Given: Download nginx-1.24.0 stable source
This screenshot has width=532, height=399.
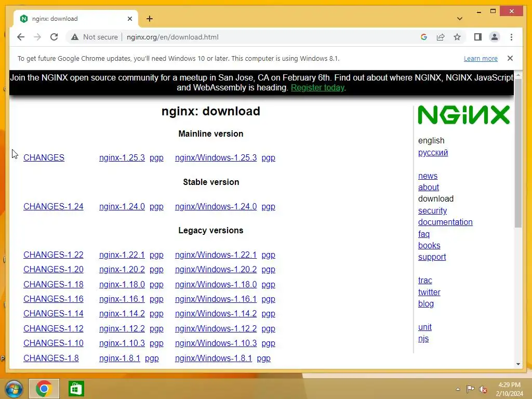Looking at the screenshot, I should pyautogui.click(x=122, y=206).
